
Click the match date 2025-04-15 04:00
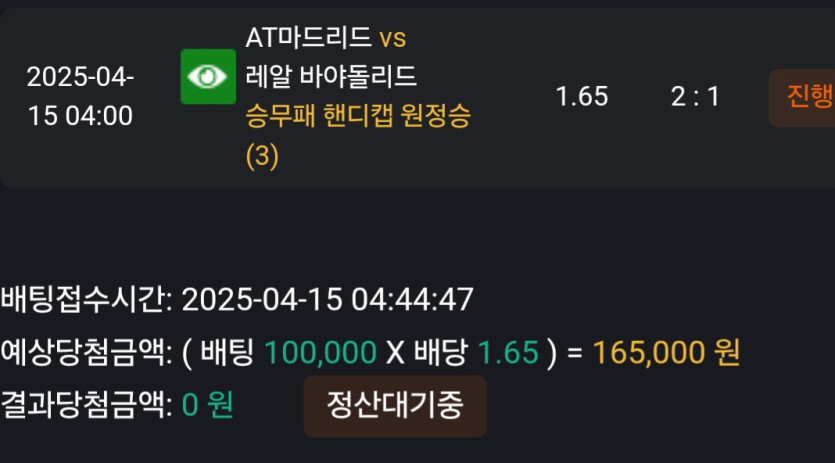pyautogui.click(x=80, y=96)
